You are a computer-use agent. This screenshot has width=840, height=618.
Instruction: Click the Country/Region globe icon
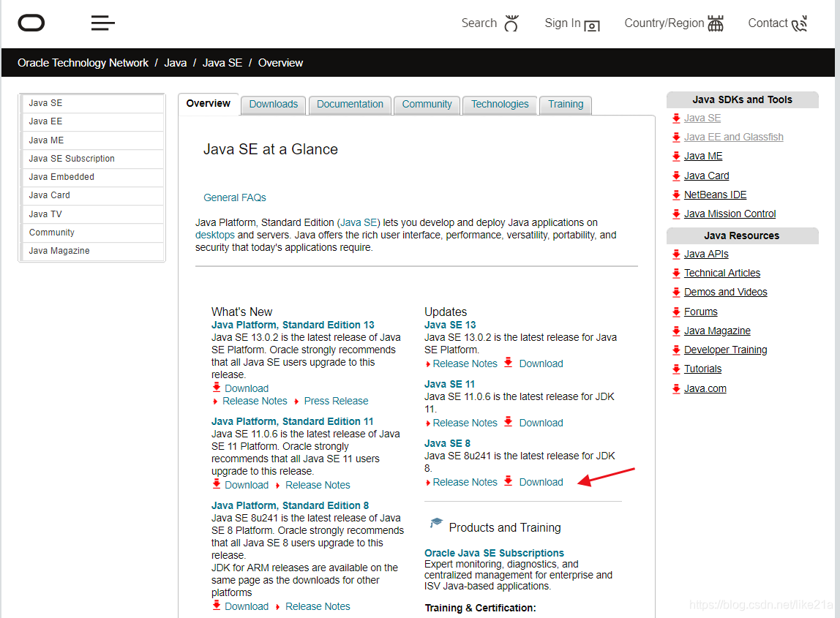click(x=715, y=23)
